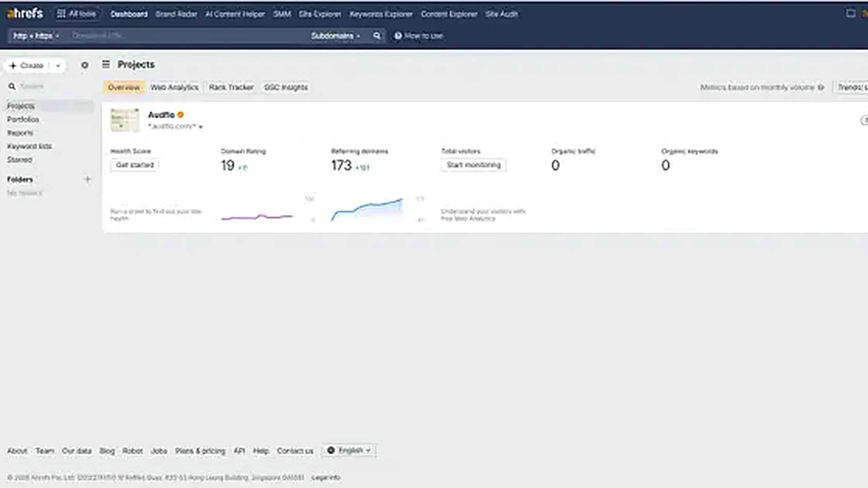
Task: Switch to the Rank Tracker tab
Action: click(x=231, y=87)
